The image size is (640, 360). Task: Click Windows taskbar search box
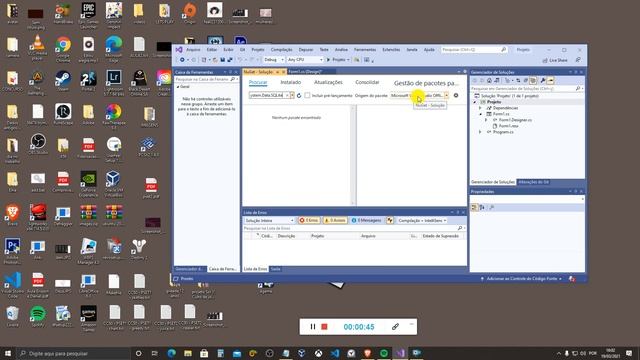(x=73, y=353)
